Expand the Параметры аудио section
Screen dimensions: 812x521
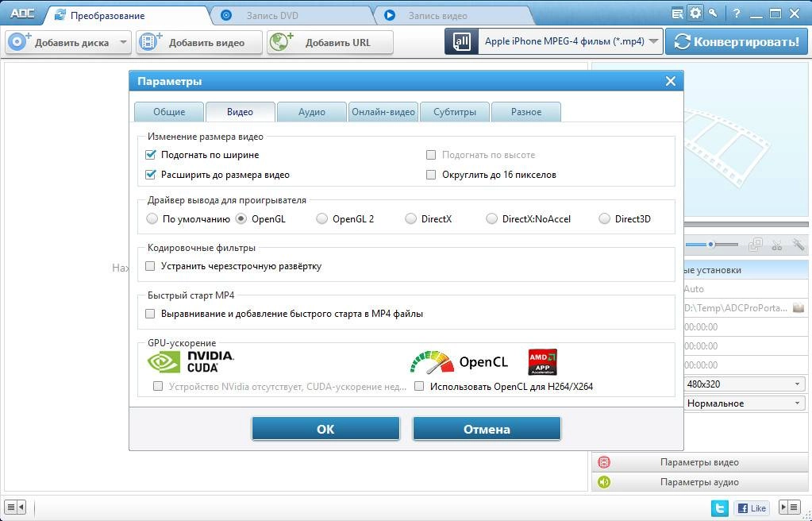699,482
